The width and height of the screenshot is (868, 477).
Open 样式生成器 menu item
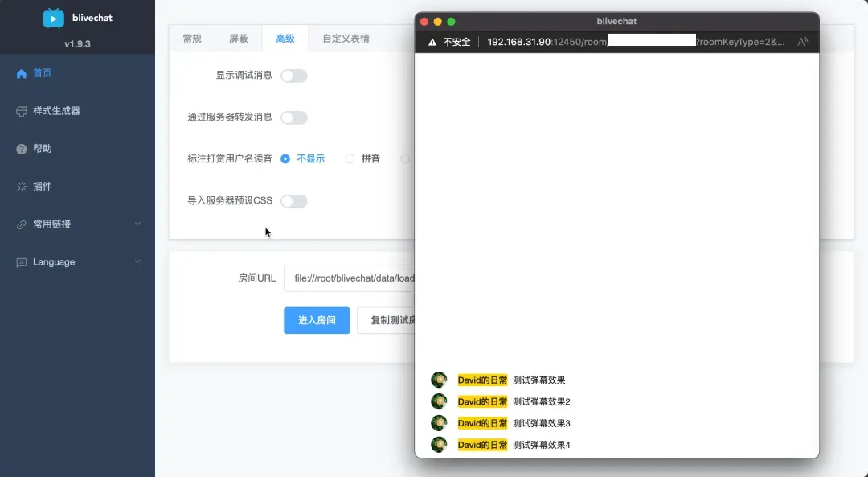(77, 111)
